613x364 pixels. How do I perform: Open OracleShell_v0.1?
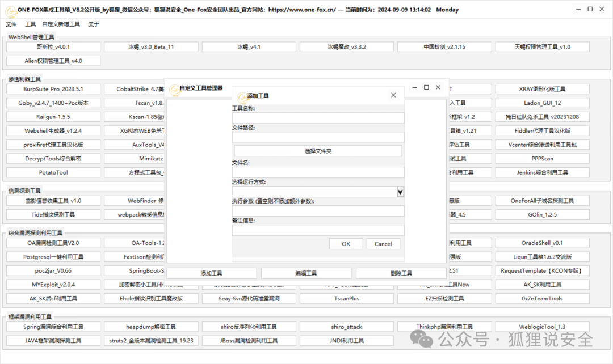542,243
